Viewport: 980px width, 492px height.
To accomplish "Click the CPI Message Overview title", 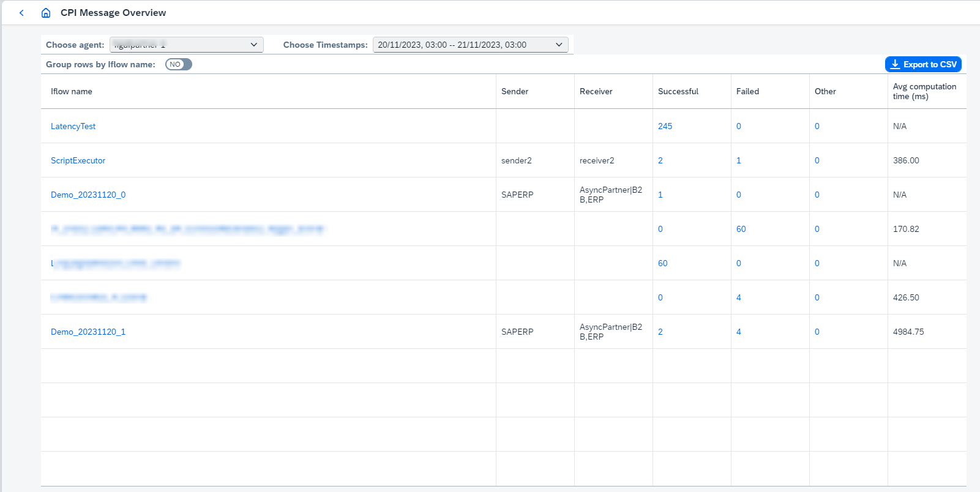I will (x=113, y=13).
